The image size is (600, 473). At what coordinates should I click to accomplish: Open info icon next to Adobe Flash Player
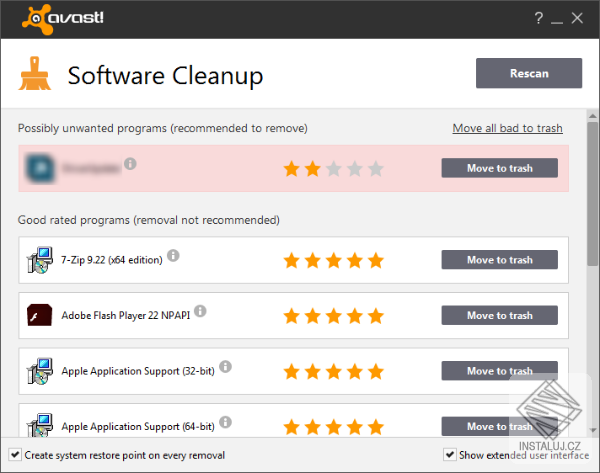coord(200,311)
